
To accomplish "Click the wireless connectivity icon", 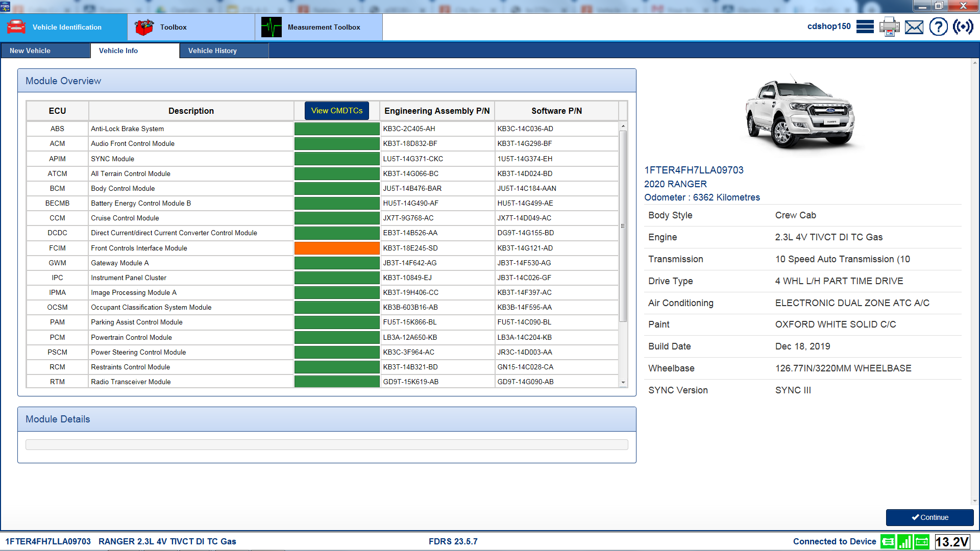I will pos(964,27).
